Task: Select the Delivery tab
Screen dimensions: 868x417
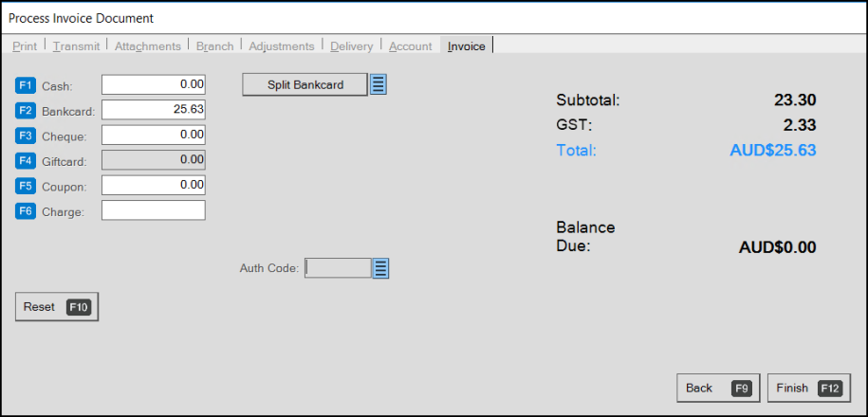Action: (352, 46)
